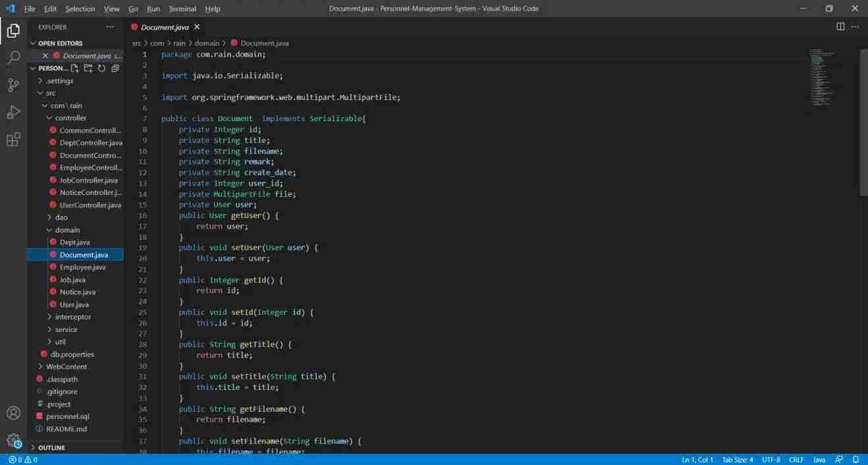The image size is (868, 465).
Task: Click the feedback icon in status bar
Action: coord(839,460)
